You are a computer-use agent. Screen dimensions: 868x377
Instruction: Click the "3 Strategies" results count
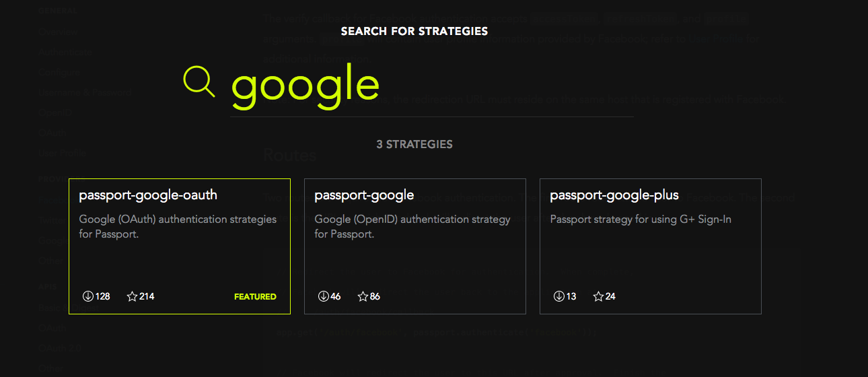point(414,145)
